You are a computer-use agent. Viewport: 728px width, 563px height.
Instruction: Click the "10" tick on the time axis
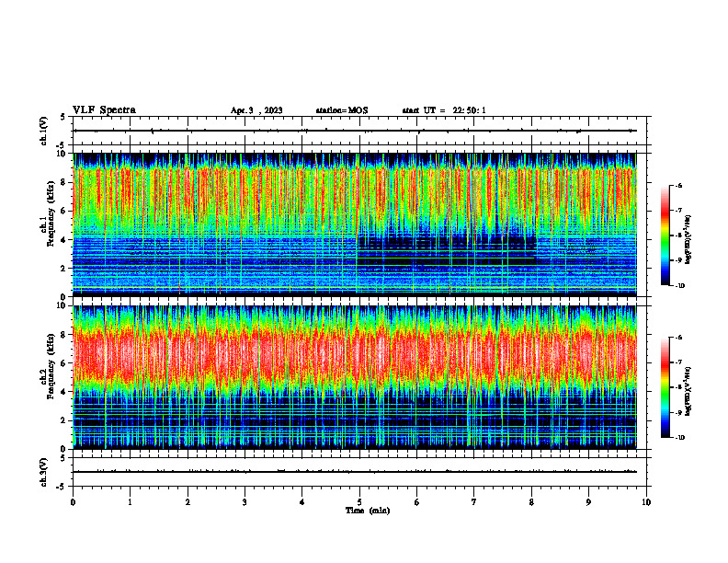(646, 502)
